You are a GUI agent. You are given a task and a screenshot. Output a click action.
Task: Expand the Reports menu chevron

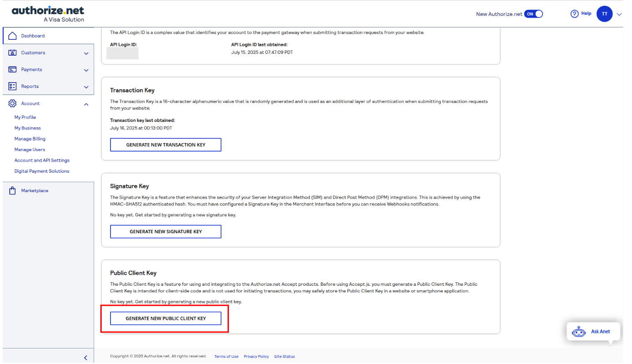(x=86, y=87)
